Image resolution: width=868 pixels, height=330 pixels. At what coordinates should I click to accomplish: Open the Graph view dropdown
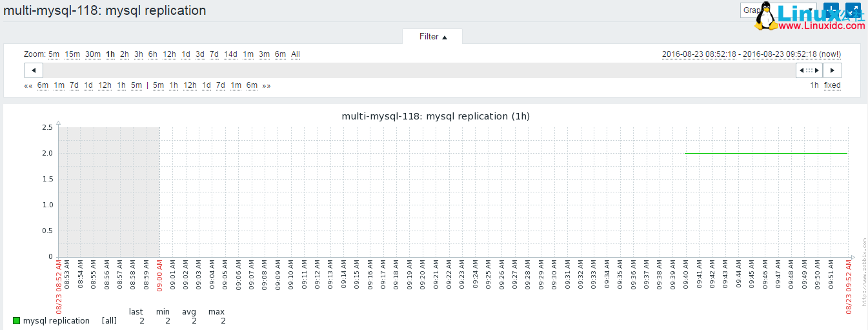click(778, 10)
